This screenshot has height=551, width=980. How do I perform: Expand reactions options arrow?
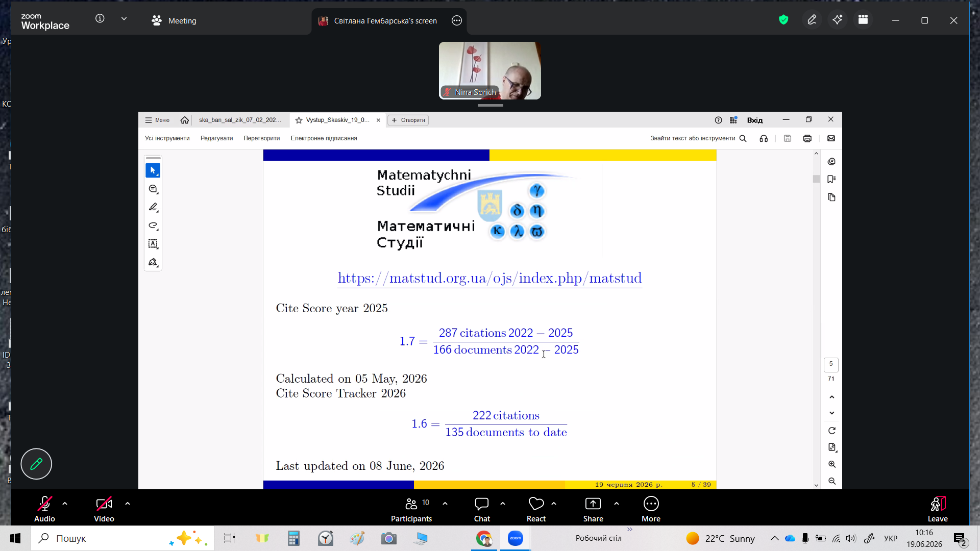(x=554, y=504)
